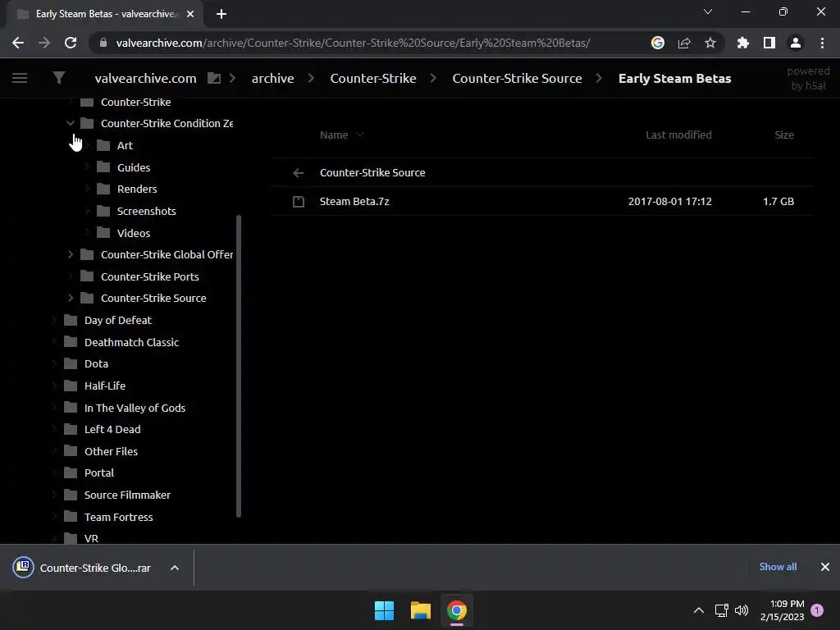Open Day of Defeat folder in tree

point(118,320)
